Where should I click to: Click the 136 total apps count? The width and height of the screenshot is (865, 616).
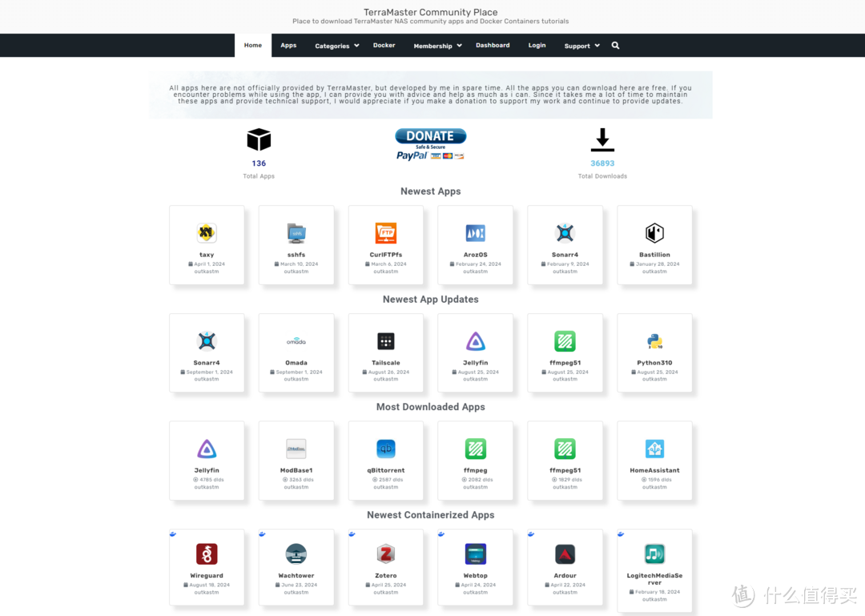coord(259,163)
